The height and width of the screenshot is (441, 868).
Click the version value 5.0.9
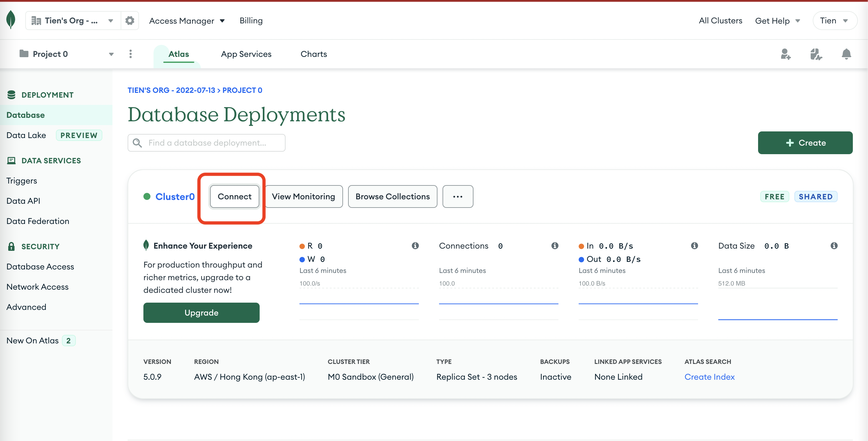[152, 377]
